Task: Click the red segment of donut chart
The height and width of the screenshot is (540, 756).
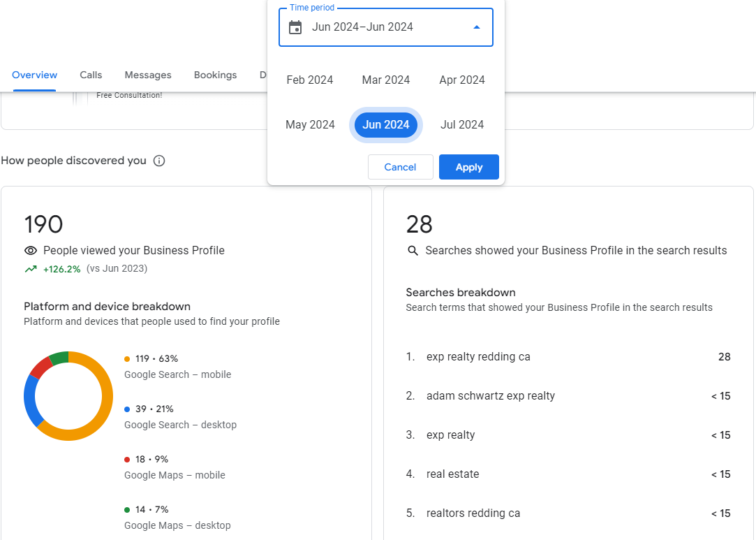Action: [40, 367]
